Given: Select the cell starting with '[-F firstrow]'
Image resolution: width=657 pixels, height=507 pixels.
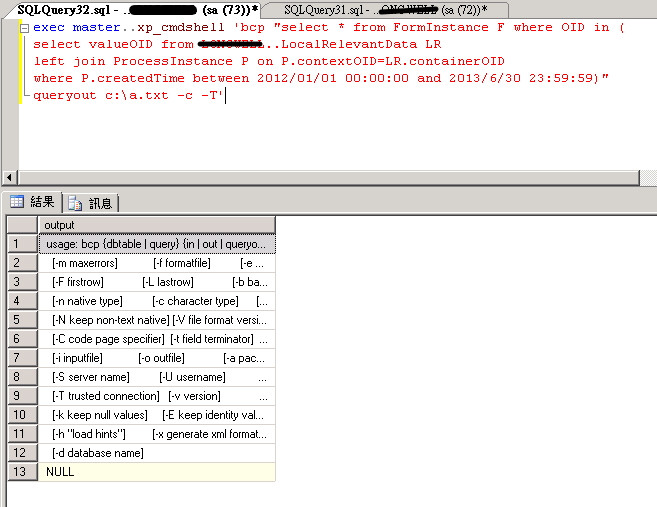Looking at the screenshot, I should pyautogui.click(x=157, y=282).
